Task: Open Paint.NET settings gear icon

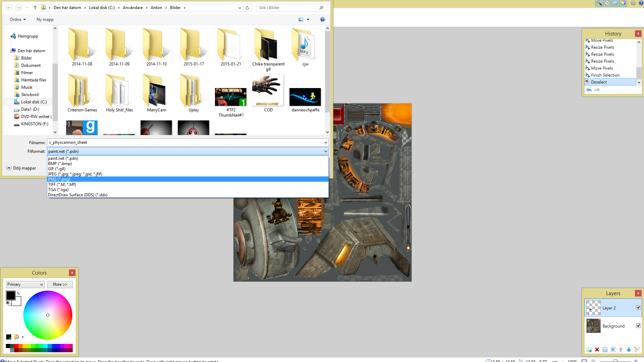Action: (633, 3)
